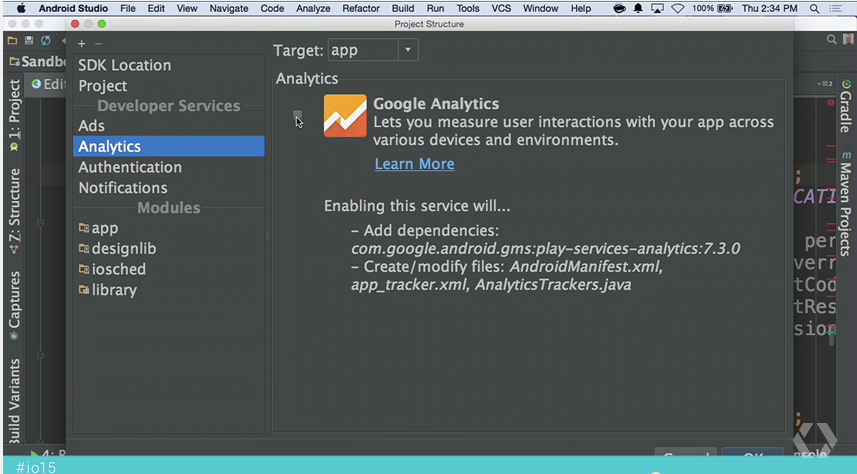Open the Gradle tool window
Image resolution: width=857 pixels, height=474 pixels.
click(846, 107)
